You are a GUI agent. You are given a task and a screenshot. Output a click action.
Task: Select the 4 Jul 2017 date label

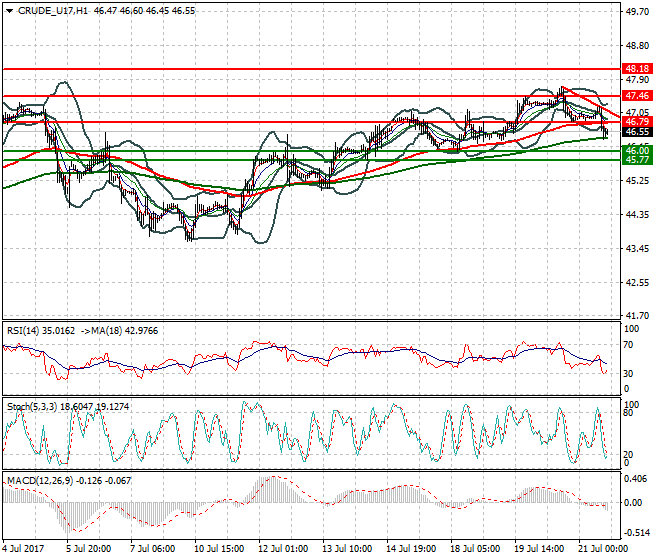tap(23, 549)
